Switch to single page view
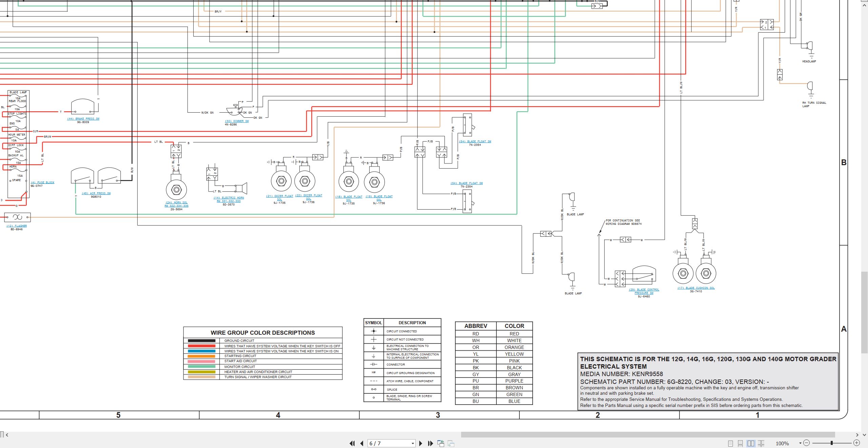868x448 pixels. [730, 443]
